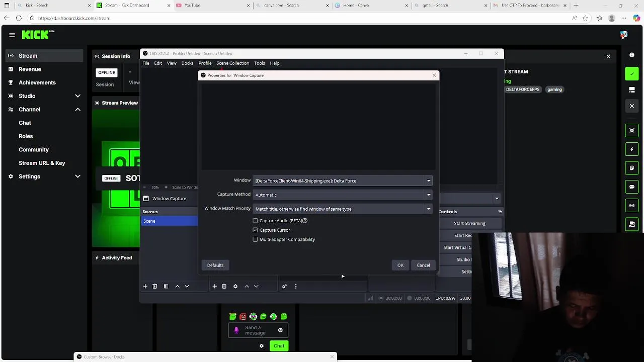
Task: Switch to the YouTube browser tab
Action: point(212,6)
